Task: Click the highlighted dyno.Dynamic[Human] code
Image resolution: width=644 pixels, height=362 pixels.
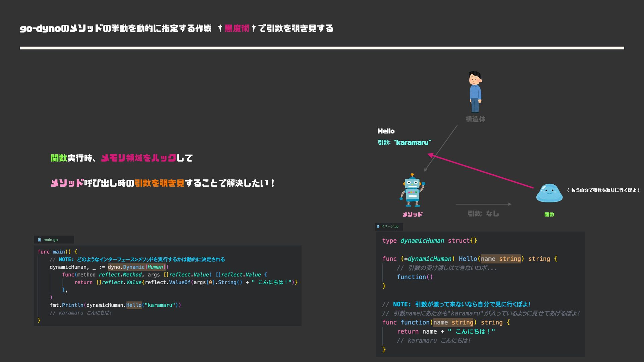Action: (137, 267)
